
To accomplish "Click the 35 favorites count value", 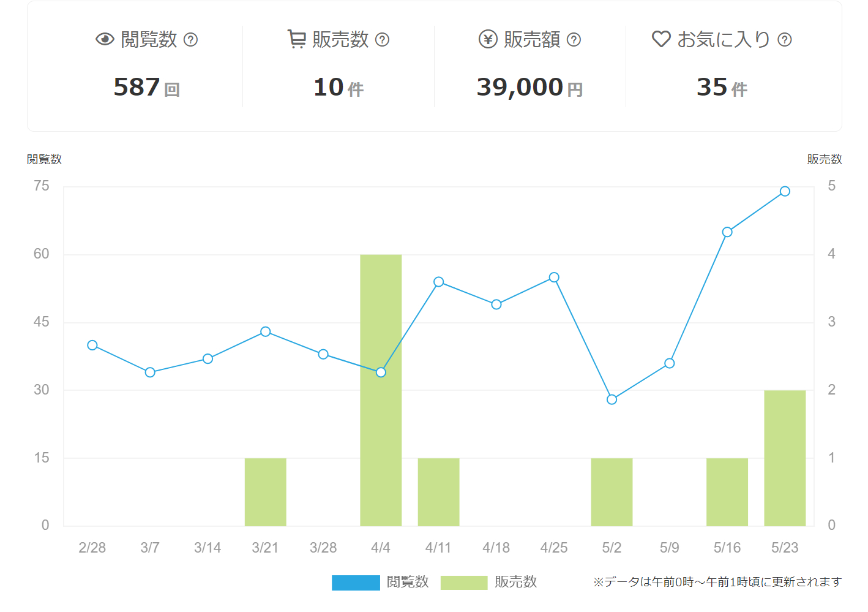I will point(712,87).
